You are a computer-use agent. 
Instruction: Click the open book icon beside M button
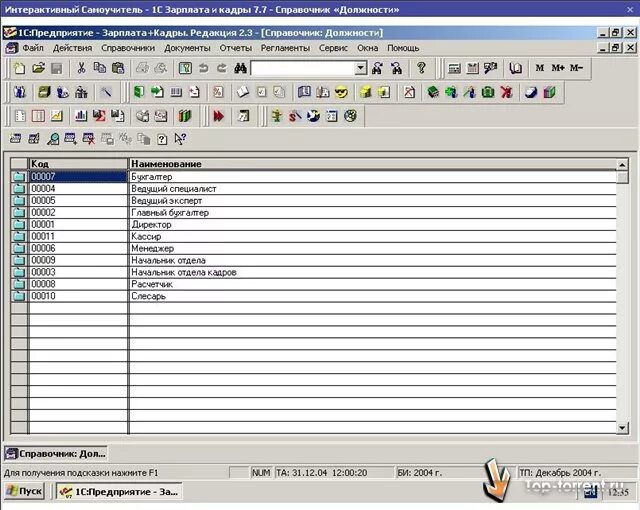[516, 68]
